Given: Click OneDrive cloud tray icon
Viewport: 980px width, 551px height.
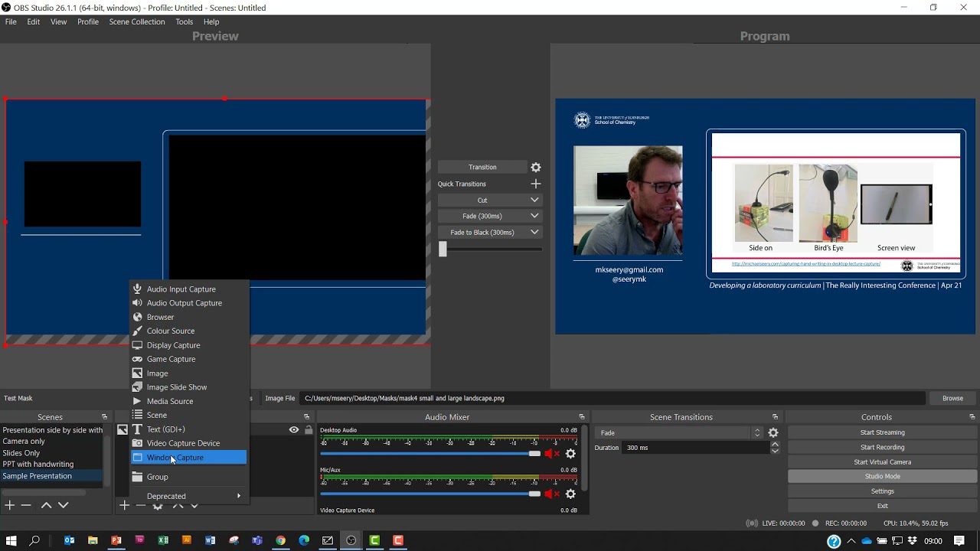Looking at the screenshot, I should tap(867, 541).
